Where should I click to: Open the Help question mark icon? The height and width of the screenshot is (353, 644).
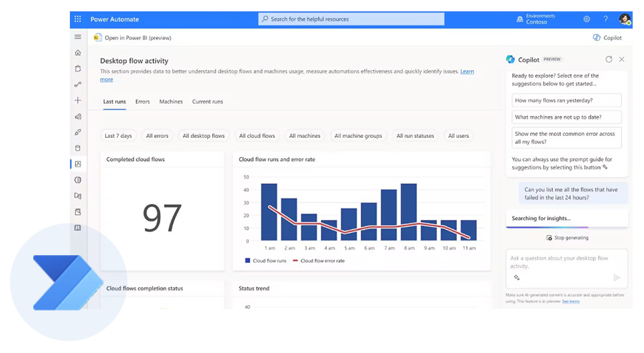click(605, 19)
